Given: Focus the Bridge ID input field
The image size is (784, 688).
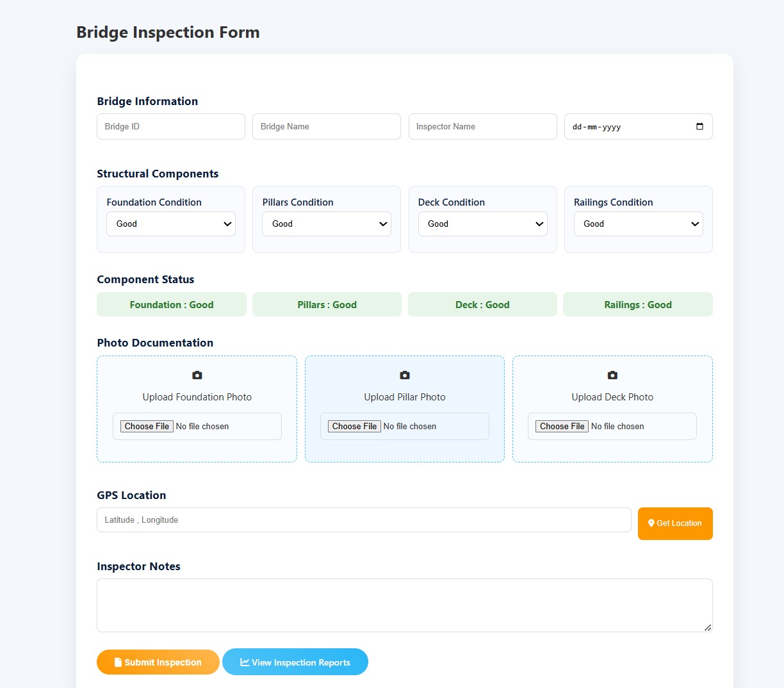Looking at the screenshot, I should click(171, 127).
